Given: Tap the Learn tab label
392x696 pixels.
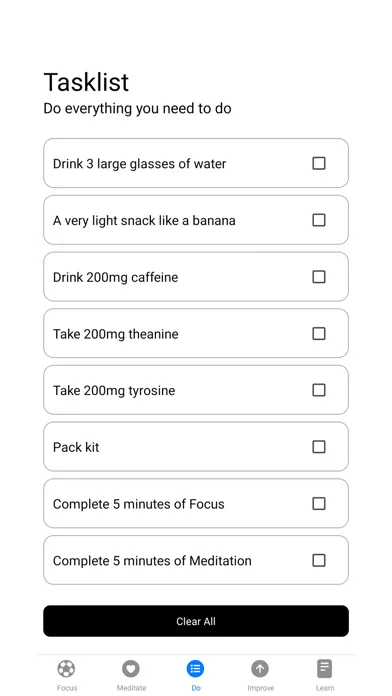Looking at the screenshot, I should 325,688.
